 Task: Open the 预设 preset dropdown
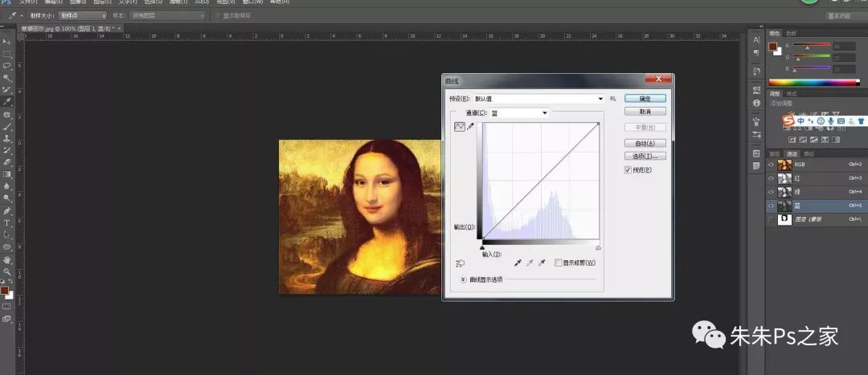pos(600,98)
